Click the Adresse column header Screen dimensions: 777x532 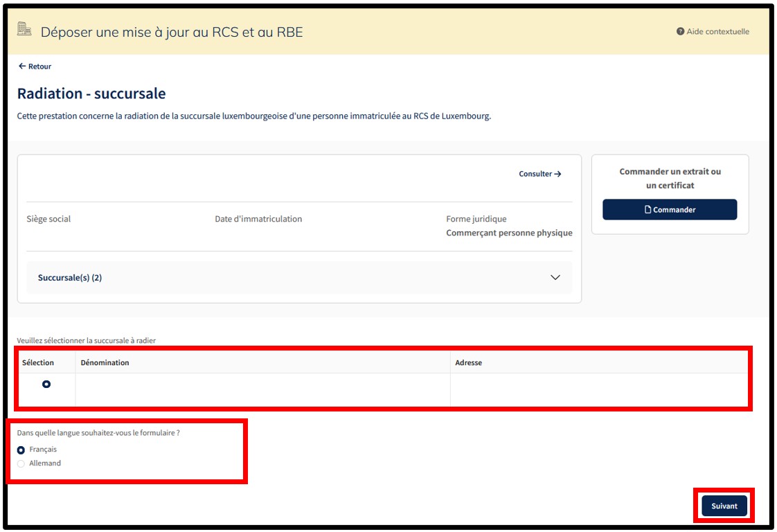469,362
